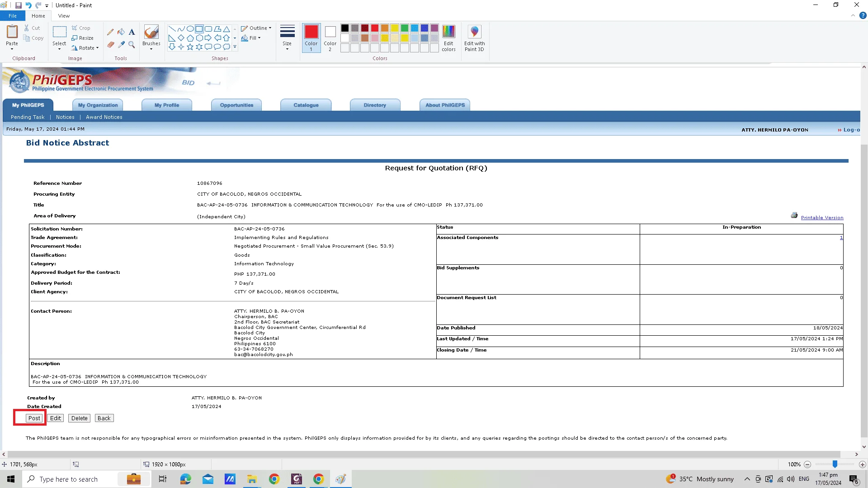Click the Post button
This screenshot has width=868, height=488.
[x=34, y=418]
